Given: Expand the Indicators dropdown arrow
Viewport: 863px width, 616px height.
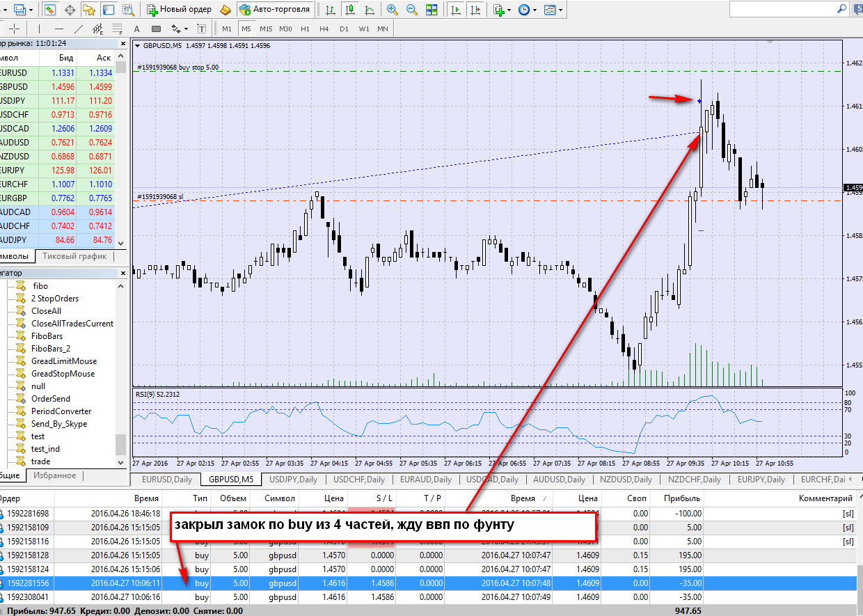Looking at the screenshot, I should click(509, 10).
